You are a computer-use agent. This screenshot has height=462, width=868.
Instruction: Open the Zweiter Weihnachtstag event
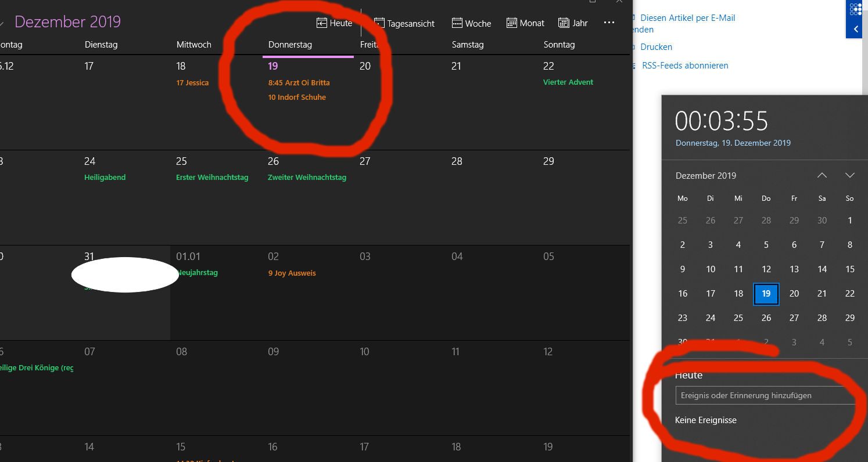(x=307, y=177)
